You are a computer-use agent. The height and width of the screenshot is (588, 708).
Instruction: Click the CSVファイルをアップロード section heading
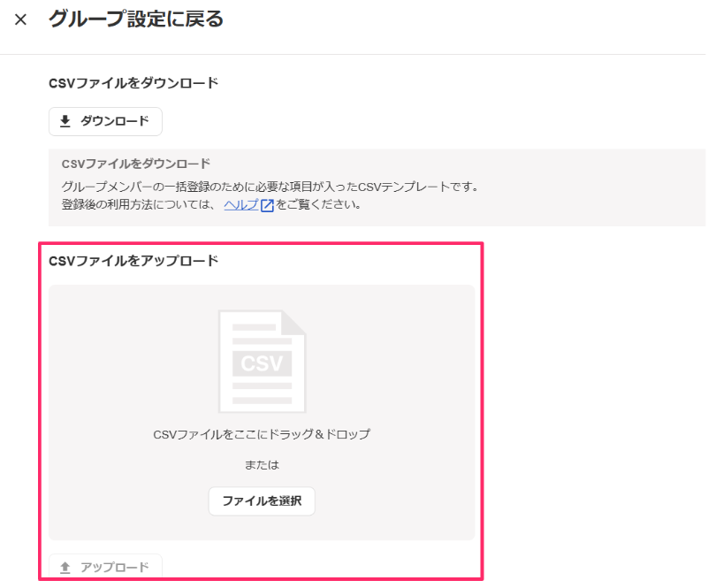(133, 261)
